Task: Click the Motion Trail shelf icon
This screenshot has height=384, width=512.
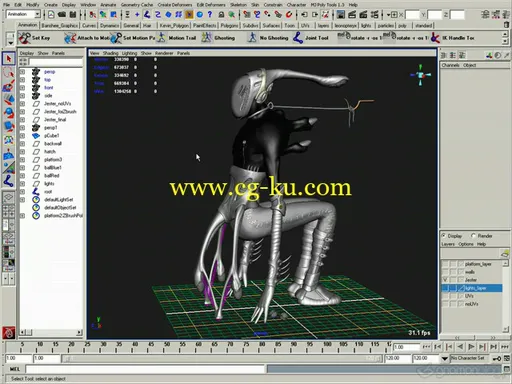Action: click(x=161, y=38)
